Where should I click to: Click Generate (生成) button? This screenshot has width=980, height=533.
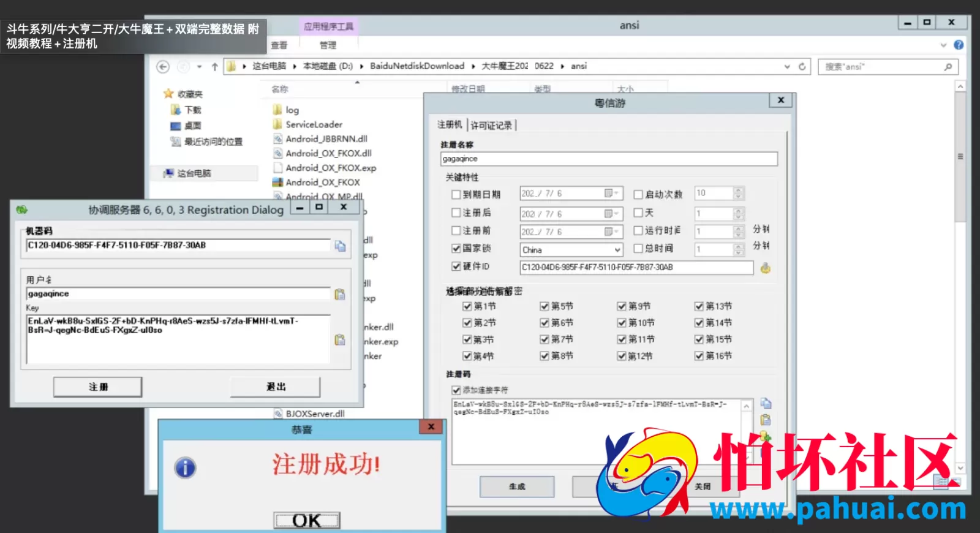[517, 487]
